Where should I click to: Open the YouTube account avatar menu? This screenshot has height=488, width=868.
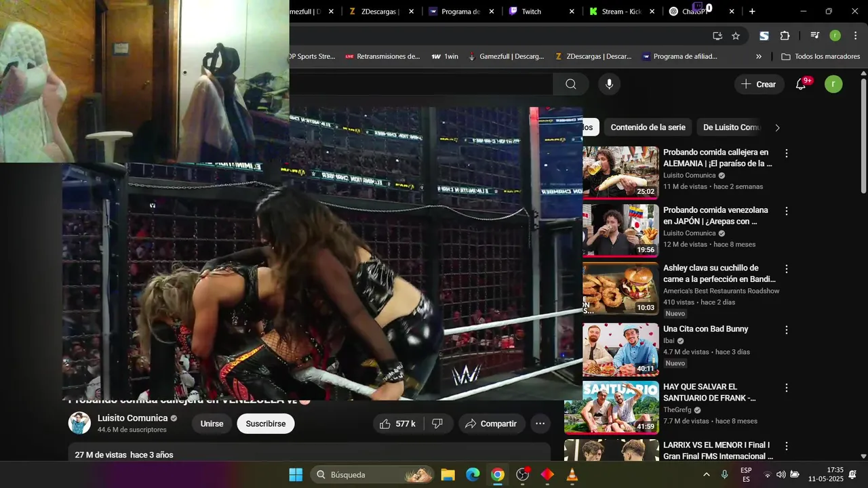(833, 84)
